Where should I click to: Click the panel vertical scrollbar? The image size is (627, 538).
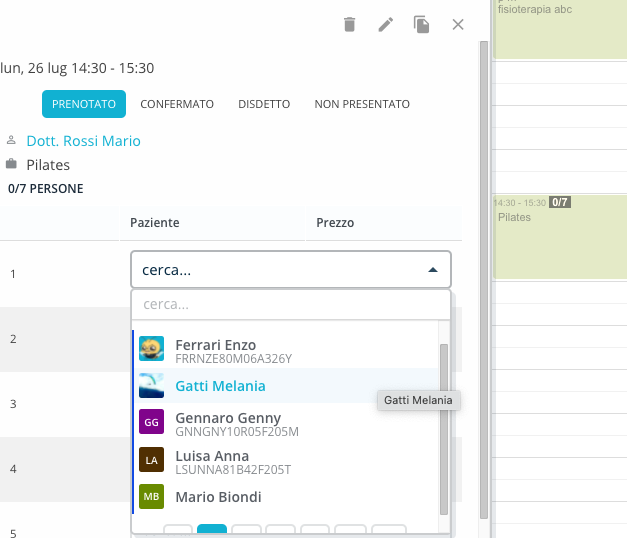484,280
